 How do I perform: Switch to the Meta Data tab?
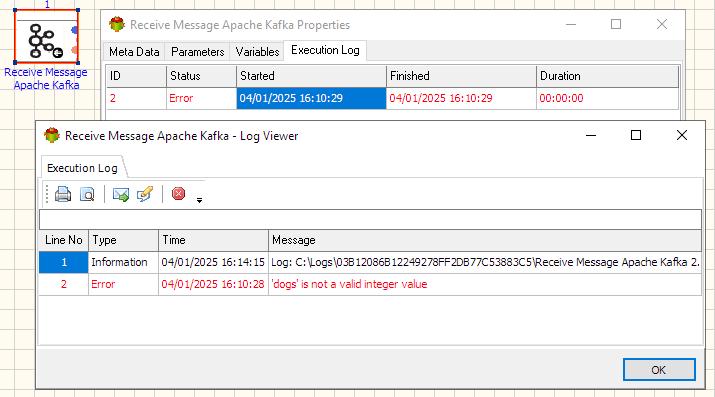[134, 52]
